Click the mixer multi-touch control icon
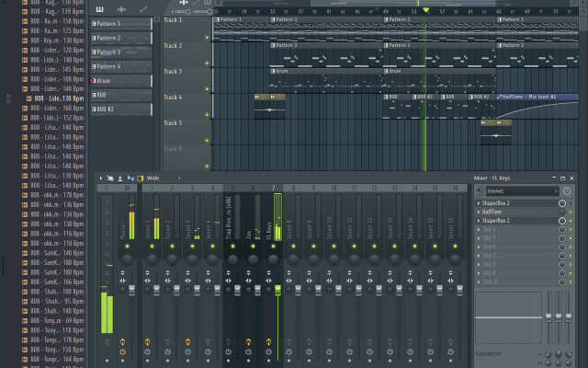This screenshot has height=368, width=588. (x=110, y=178)
